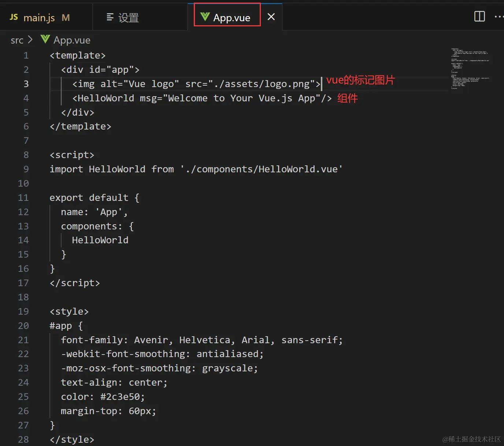Click the name: 'App' property
Screen dimensions: 504x446
coord(94,212)
